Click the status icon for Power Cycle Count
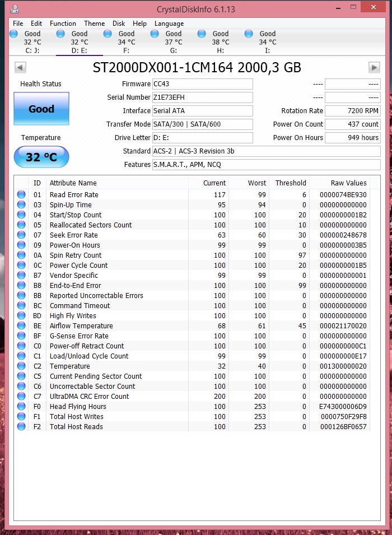This screenshot has height=535, width=392. (x=21, y=265)
